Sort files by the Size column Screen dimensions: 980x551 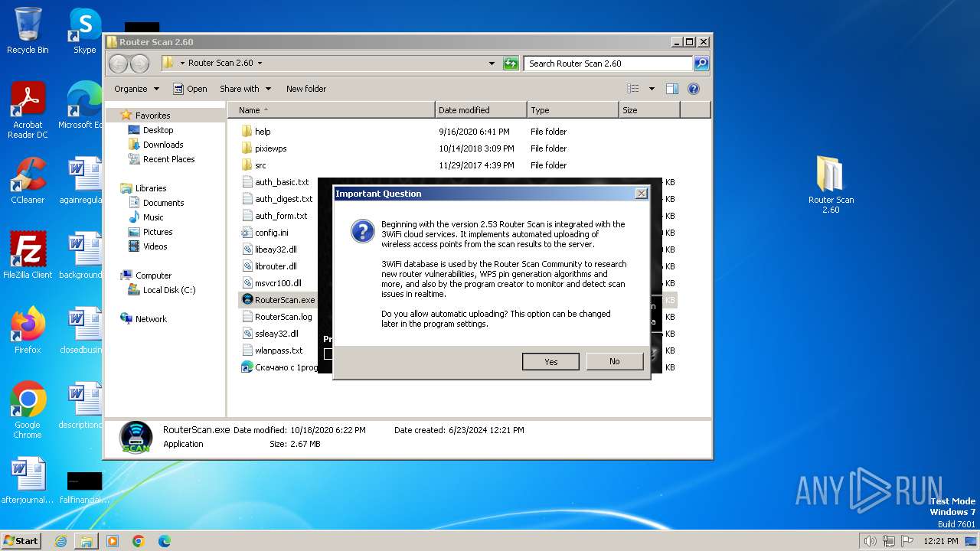(649, 110)
